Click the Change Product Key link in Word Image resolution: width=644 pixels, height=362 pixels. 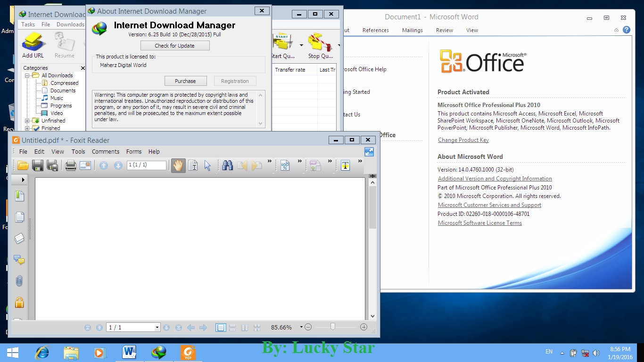tap(463, 140)
